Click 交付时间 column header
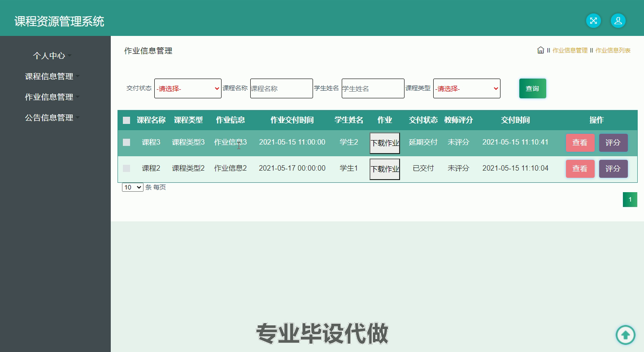Image resolution: width=644 pixels, height=352 pixels. coord(516,120)
